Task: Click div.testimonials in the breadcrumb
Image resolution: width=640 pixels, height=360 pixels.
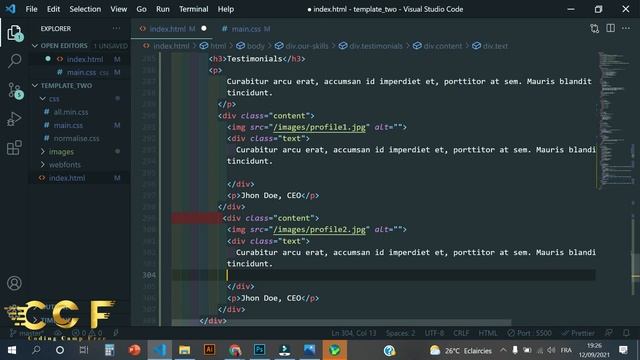Action: (x=376, y=46)
